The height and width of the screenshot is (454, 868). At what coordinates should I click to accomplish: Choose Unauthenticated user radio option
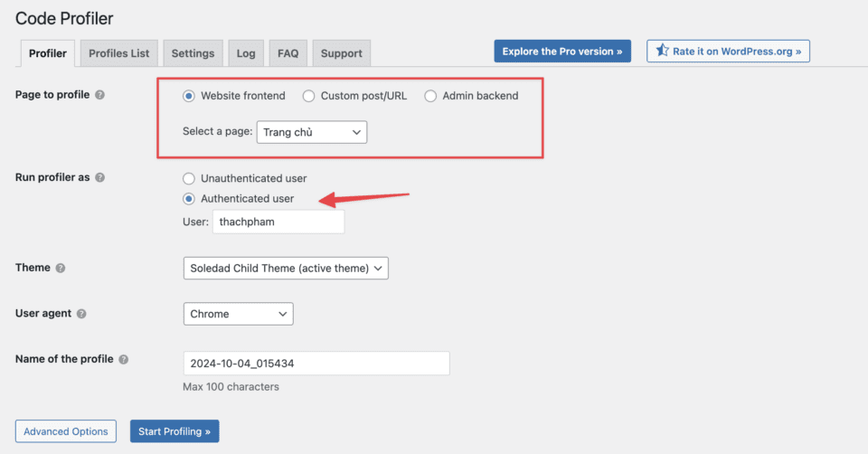click(x=189, y=179)
